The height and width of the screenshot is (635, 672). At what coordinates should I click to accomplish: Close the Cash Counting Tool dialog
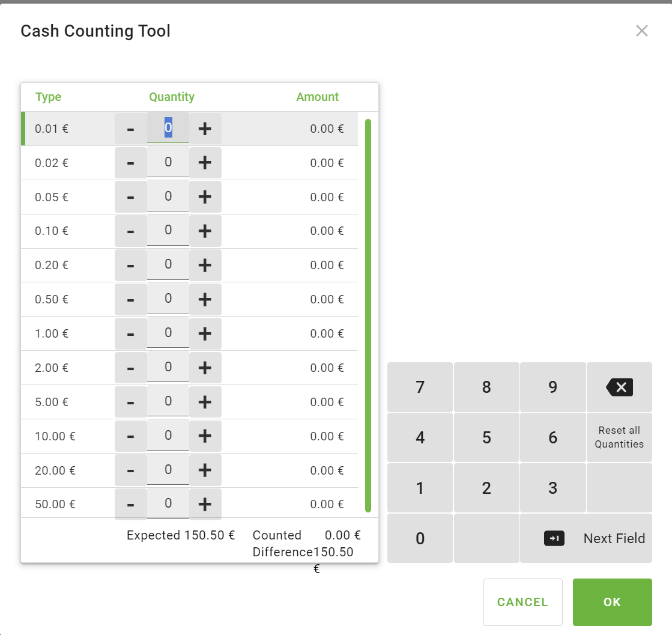[641, 31]
